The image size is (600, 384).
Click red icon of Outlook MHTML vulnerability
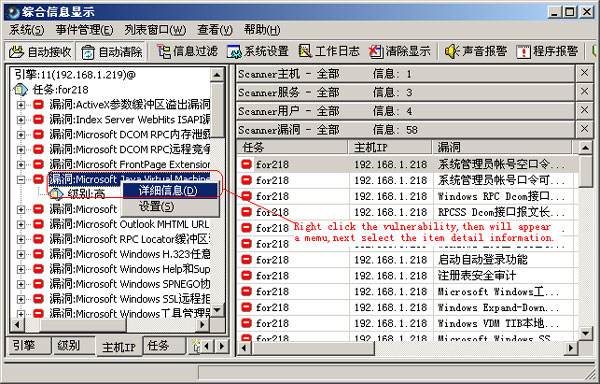click(x=38, y=224)
